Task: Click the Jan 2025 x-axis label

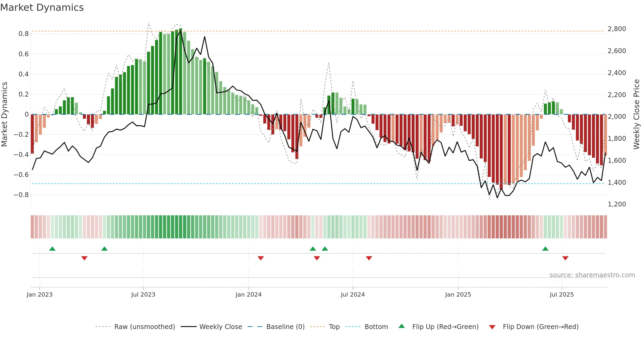Action: (x=458, y=294)
